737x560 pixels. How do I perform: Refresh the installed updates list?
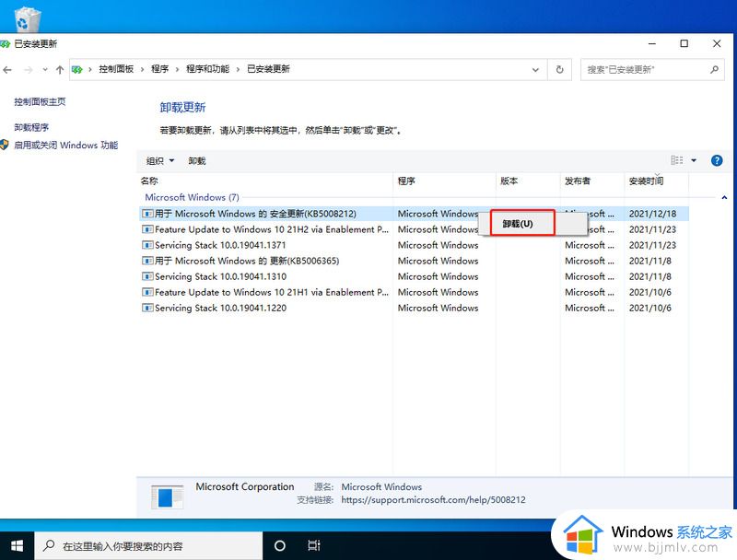click(559, 69)
